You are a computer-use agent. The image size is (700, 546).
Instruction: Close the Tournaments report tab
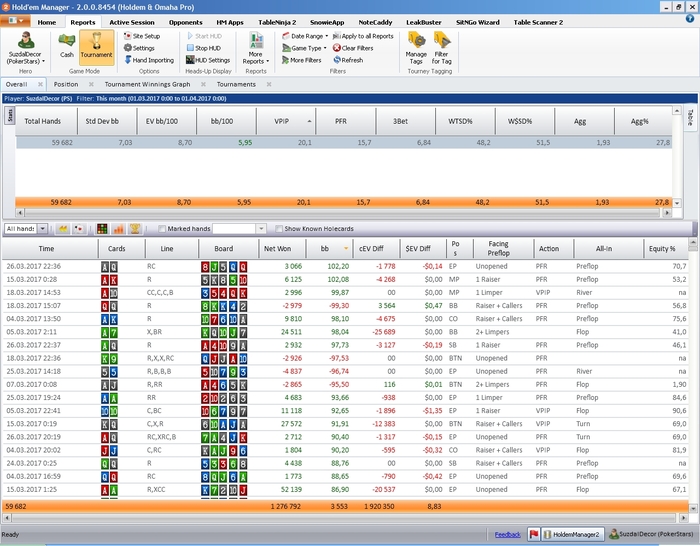point(269,84)
